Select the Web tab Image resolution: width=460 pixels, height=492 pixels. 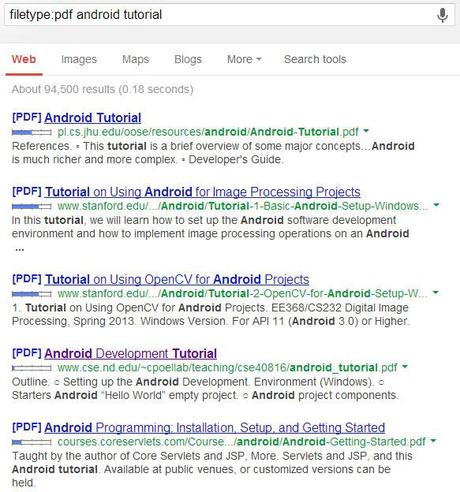pyautogui.click(x=24, y=59)
